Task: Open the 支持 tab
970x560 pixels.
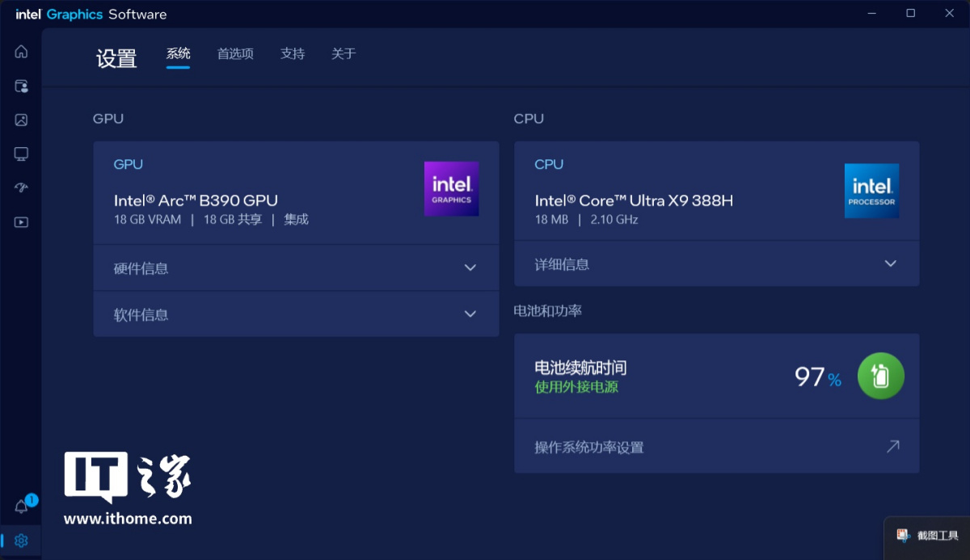Action: click(293, 53)
